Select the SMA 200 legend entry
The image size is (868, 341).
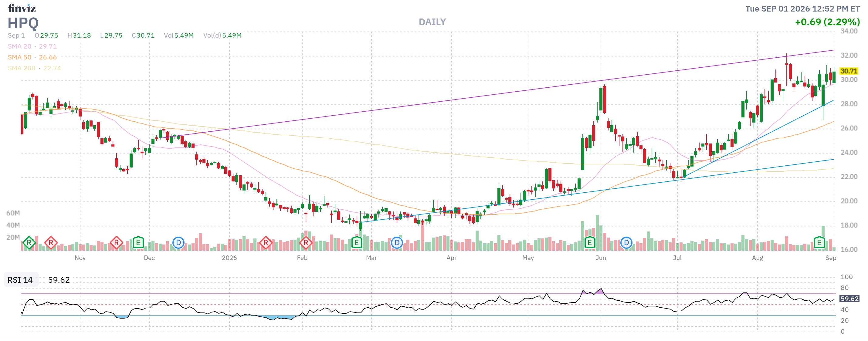(34, 68)
